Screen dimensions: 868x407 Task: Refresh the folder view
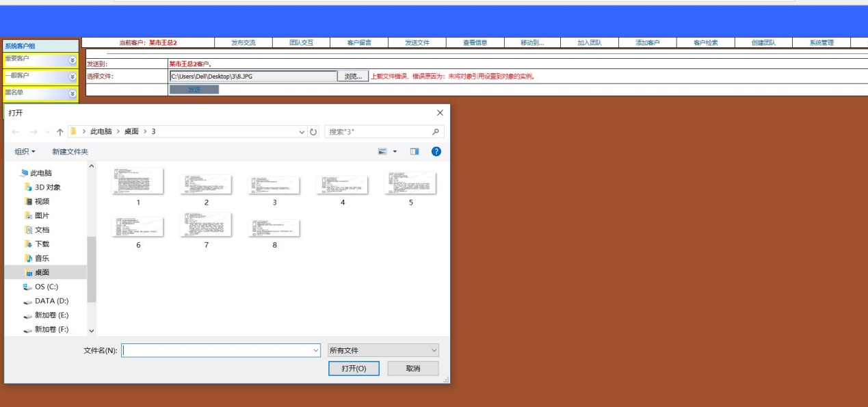coord(314,132)
